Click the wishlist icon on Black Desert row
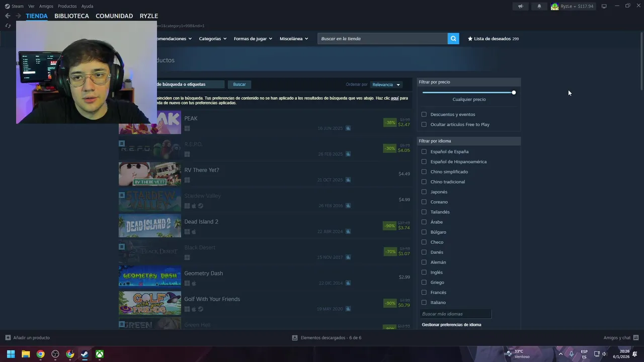The height and width of the screenshot is (362, 644). [x=122, y=247]
